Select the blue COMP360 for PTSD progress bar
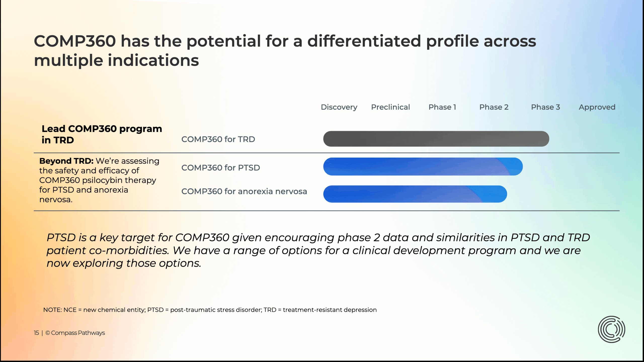Screen dimensions: 644x362 point(423,166)
